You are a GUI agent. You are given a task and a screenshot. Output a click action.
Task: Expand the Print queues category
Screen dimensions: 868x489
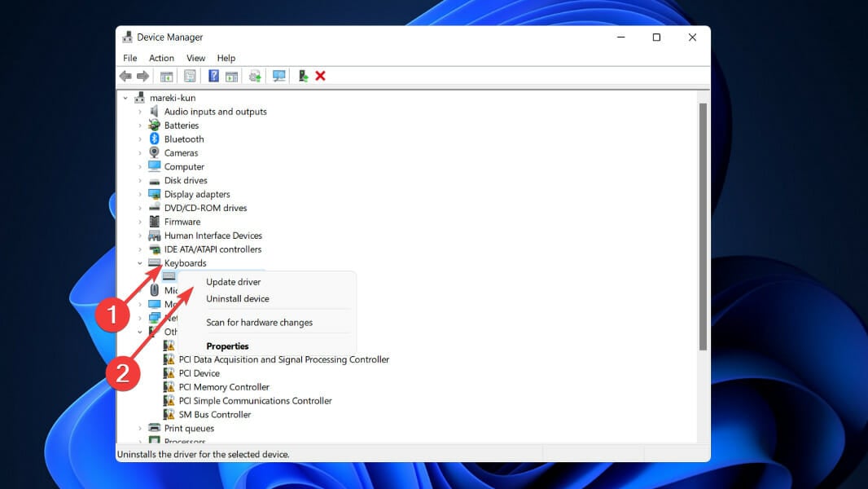(139, 429)
